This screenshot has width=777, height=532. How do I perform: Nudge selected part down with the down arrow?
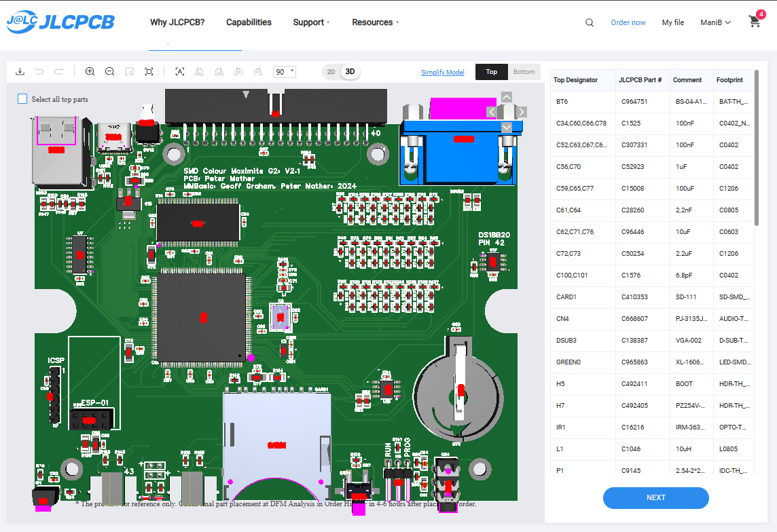(x=507, y=127)
